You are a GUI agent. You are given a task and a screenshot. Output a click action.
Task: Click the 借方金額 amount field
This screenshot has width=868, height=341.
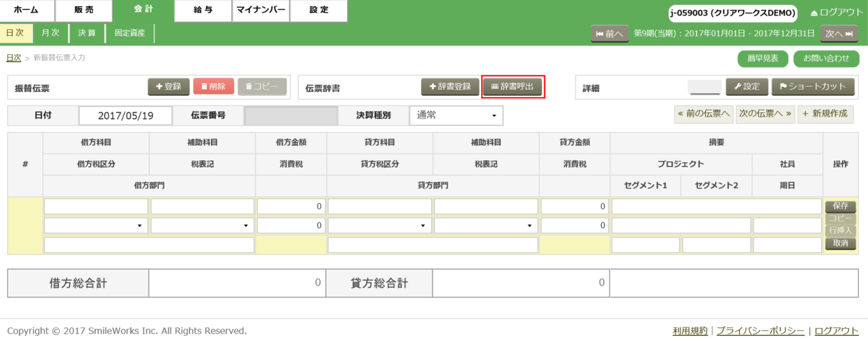coord(291,206)
